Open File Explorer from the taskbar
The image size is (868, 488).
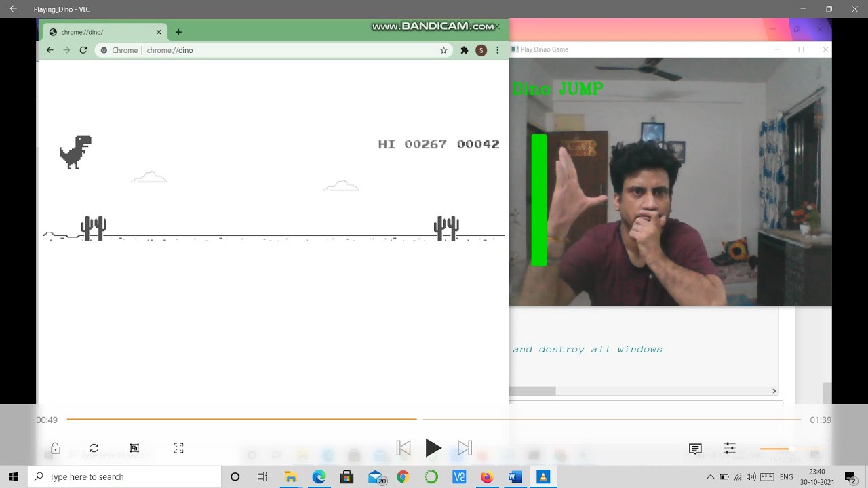click(291, 476)
